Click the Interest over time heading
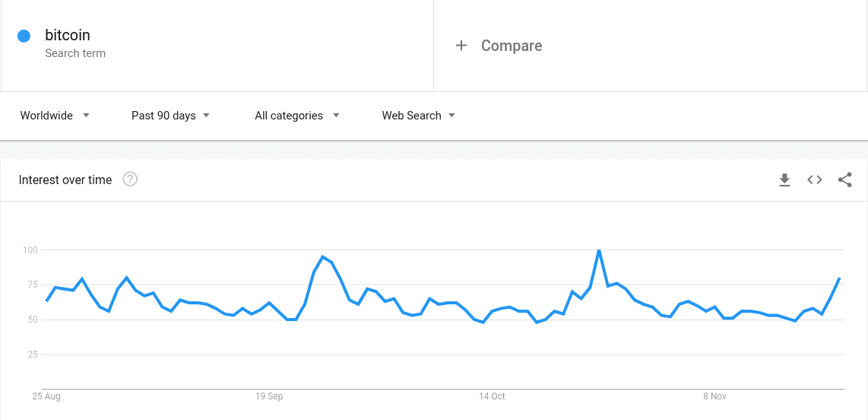 point(65,180)
